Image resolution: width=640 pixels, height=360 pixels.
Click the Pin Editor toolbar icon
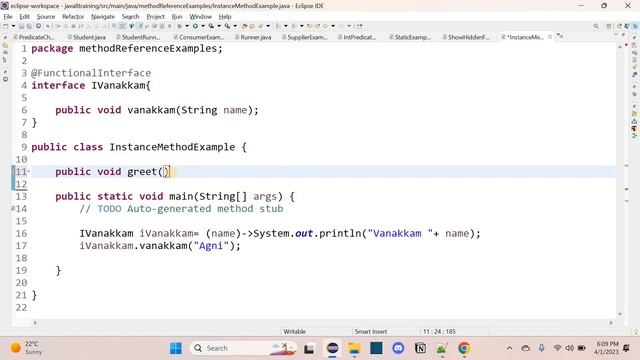[x=359, y=26]
